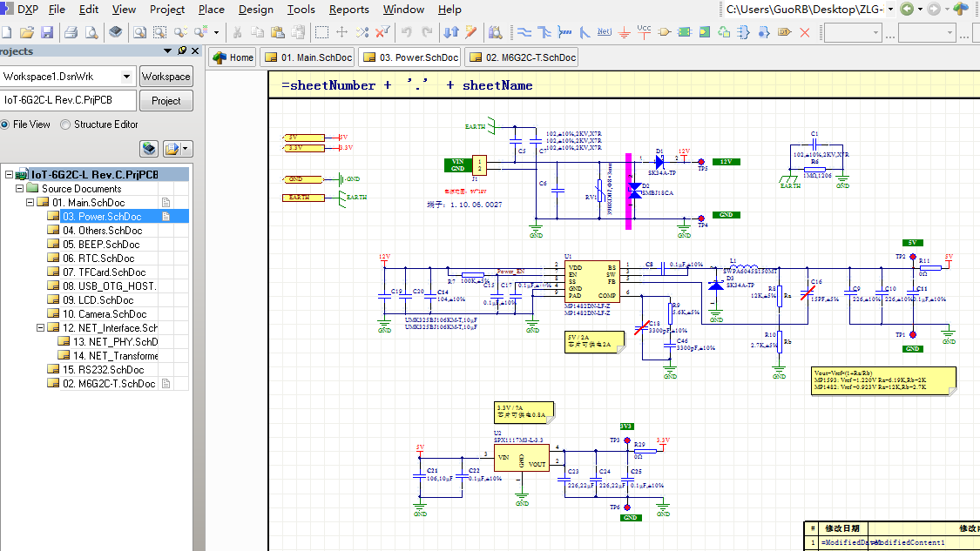Open the file path dropdown arrow
Viewport: 980px width, 551px height.
pyautogui.click(x=890, y=10)
